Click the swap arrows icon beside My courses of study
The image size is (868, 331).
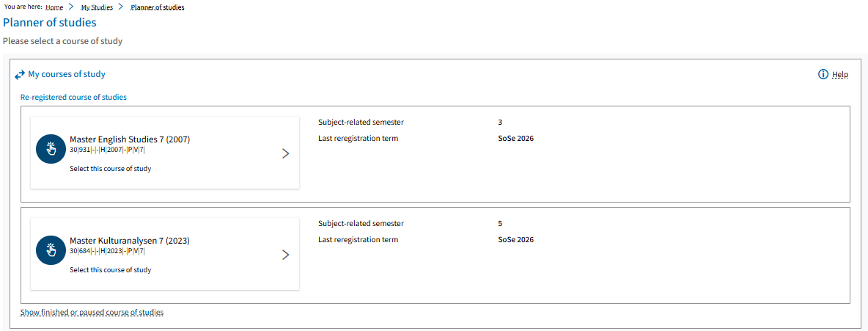[x=20, y=74]
